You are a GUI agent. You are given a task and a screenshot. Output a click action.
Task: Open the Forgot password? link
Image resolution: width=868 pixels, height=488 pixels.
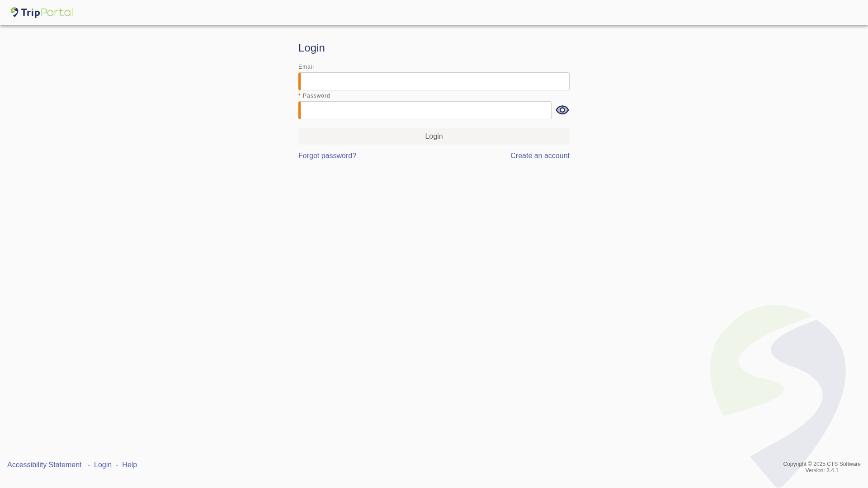(327, 156)
